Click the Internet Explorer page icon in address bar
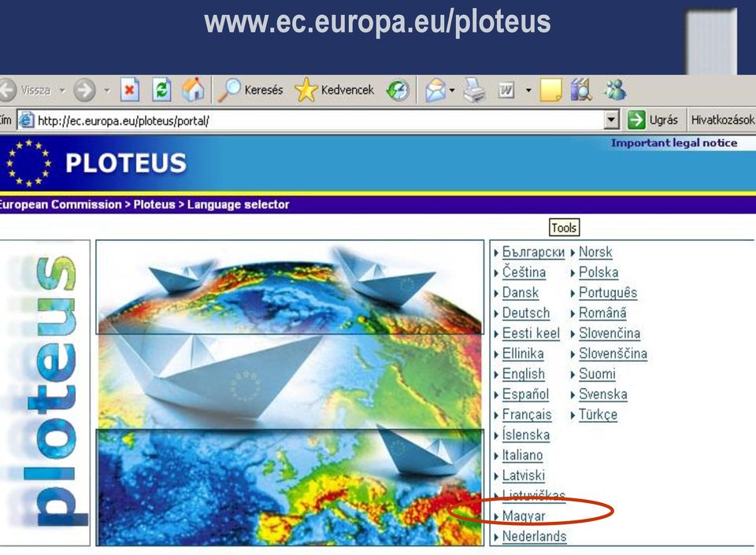 pos(26,120)
